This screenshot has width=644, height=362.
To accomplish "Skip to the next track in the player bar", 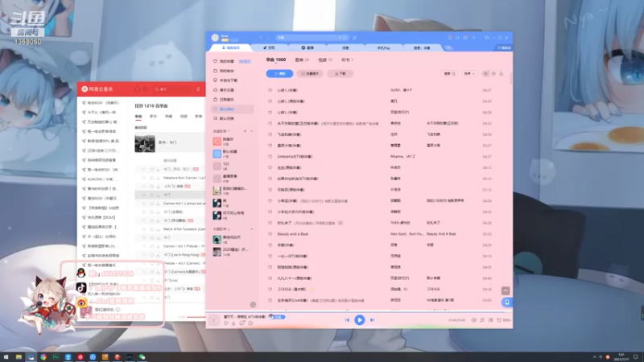I will coord(372,319).
